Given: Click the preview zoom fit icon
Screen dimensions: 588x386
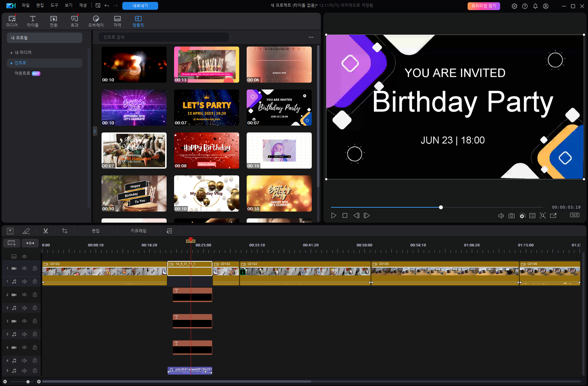Looking at the screenshot, I should 543,215.
